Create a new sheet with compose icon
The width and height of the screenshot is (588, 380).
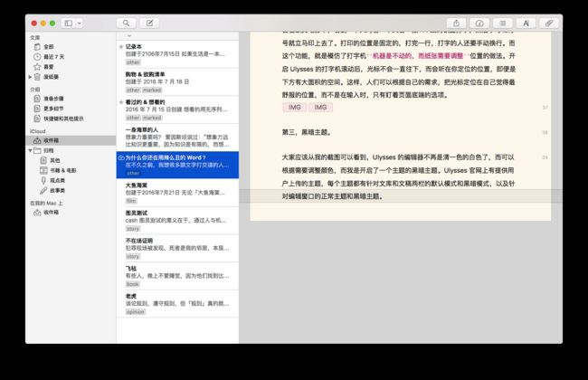tap(149, 24)
